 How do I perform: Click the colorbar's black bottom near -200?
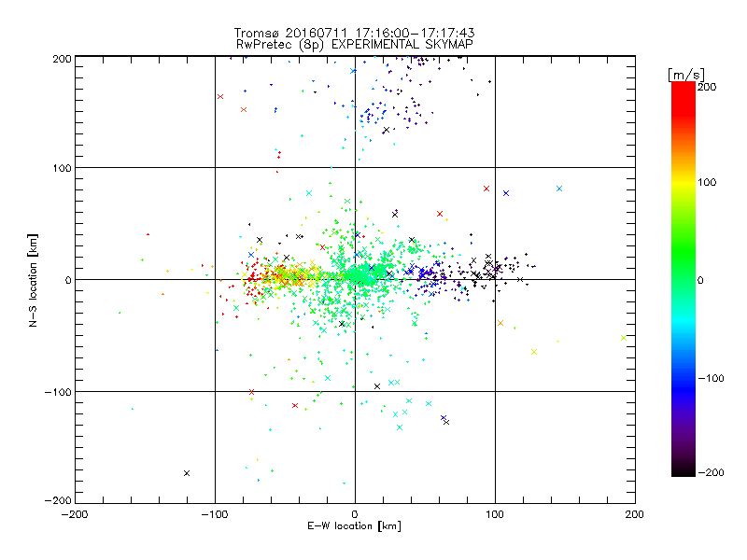[x=684, y=469]
